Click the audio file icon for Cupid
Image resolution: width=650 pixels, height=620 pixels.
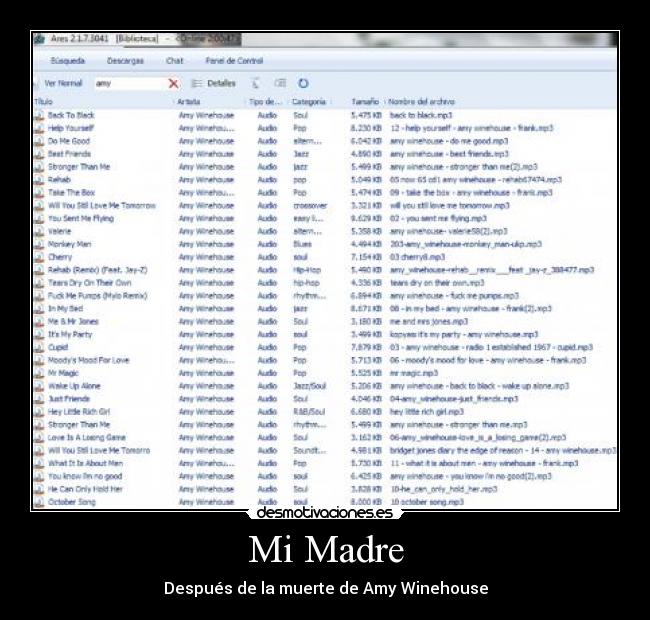point(39,348)
